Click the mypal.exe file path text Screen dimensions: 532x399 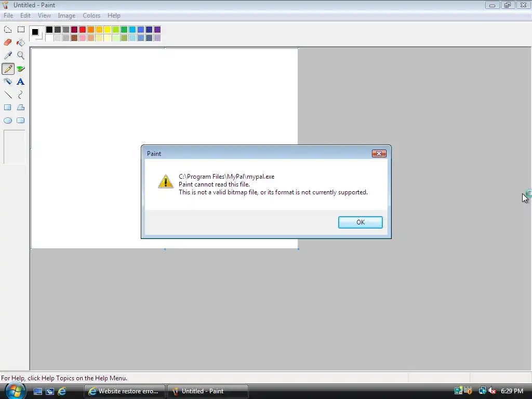(227, 177)
